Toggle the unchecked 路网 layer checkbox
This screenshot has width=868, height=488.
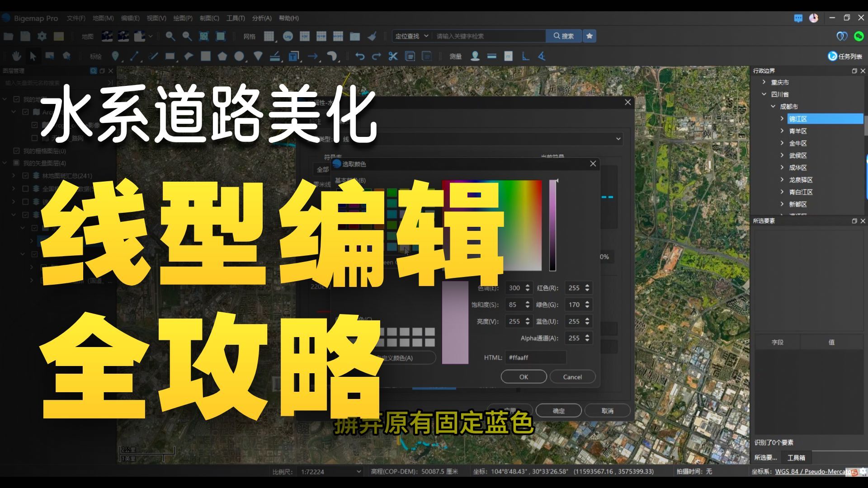[35, 138]
